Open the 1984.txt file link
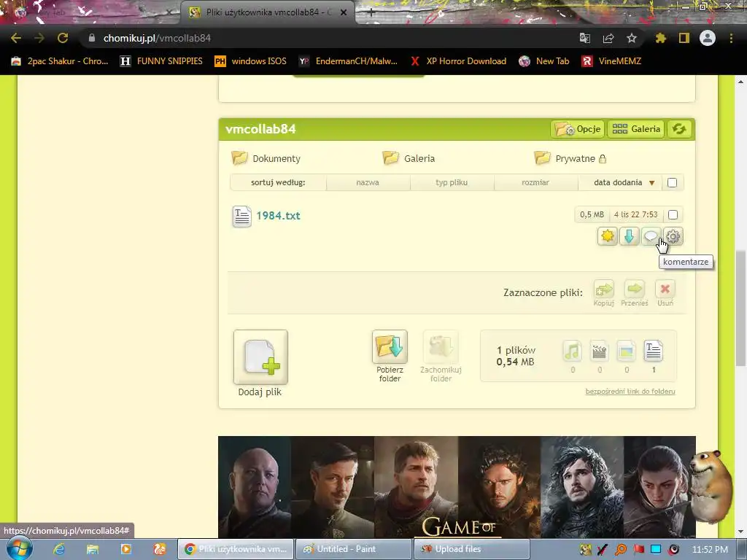Viewport: 747px width, 560px height. (278, 216)
